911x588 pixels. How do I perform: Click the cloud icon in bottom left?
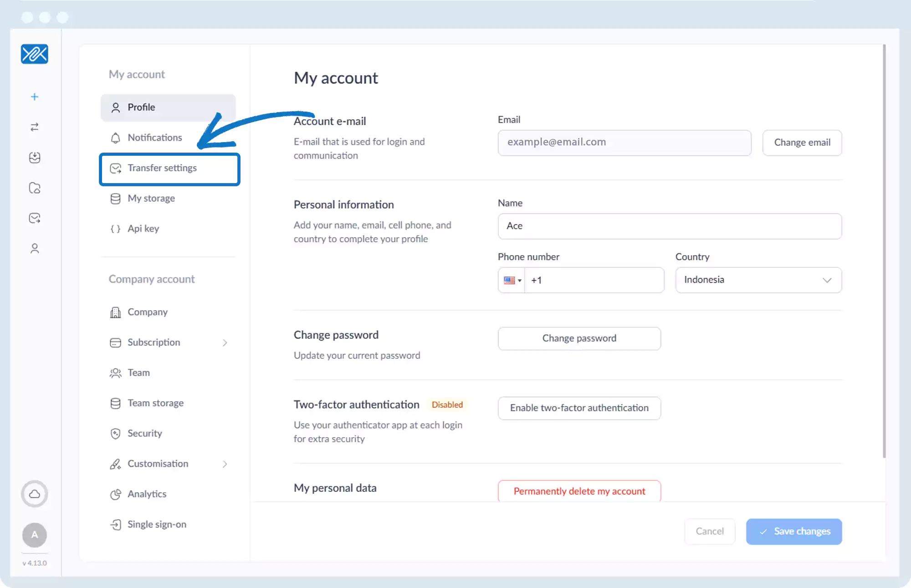pos(35,494)
